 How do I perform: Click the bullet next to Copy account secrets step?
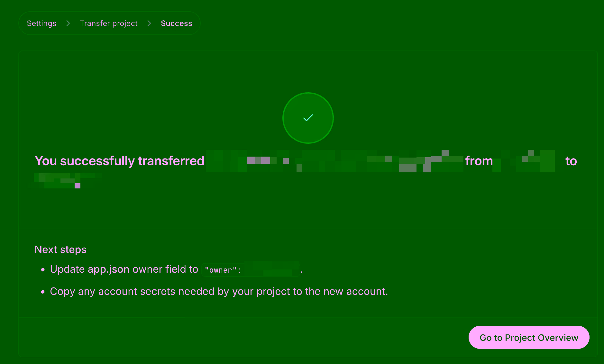tap(43, 292)
